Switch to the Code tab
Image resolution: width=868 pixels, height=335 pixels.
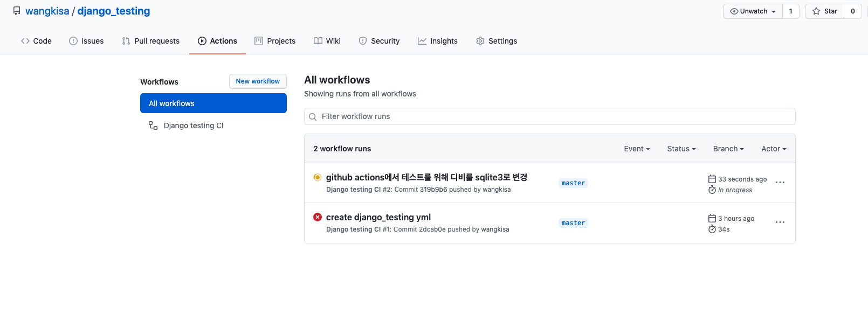coord(36,41)
